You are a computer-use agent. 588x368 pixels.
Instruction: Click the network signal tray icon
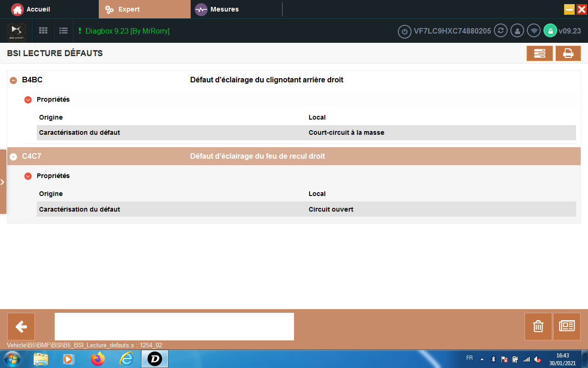coord(526,359)
